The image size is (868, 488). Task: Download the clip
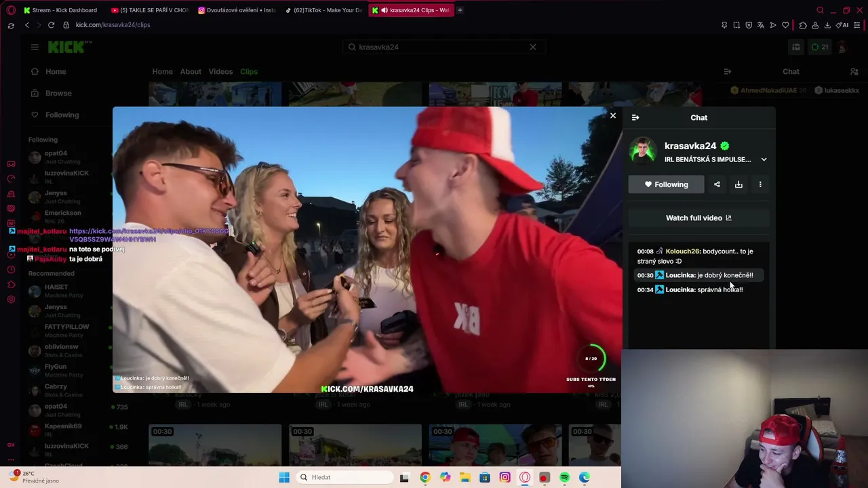point(738,184)
